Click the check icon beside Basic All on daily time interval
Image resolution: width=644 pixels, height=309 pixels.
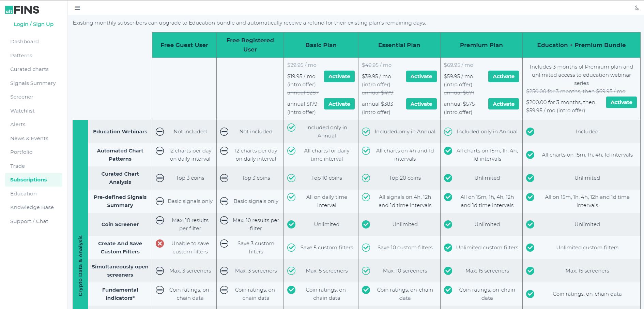click(291, 197)
